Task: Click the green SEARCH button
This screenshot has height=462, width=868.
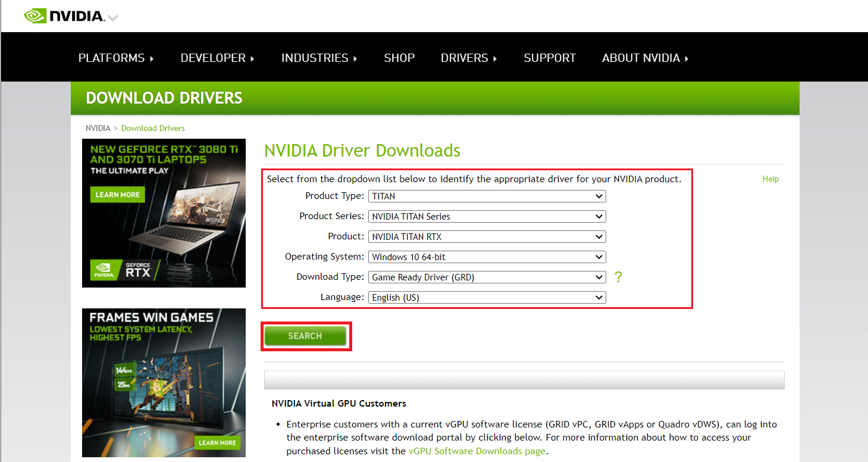Action: 305,336
